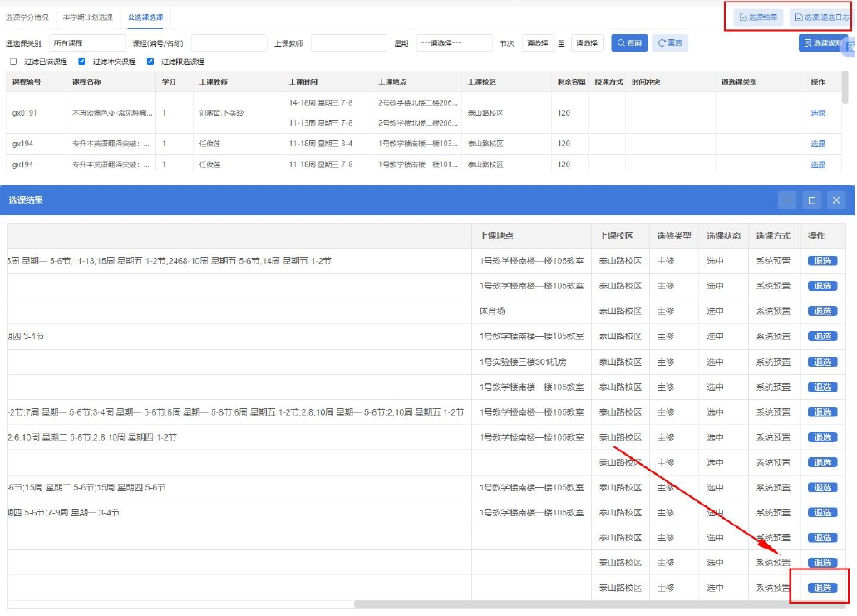Open the 选课规则 rules button
857x616 pixels.
[x=823, y=43]
